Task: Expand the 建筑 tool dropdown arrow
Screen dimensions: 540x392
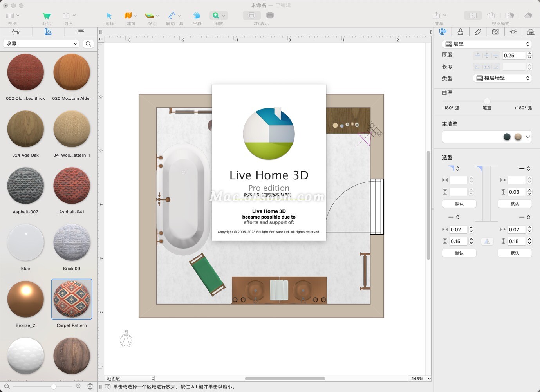Action: click(136, 16)
